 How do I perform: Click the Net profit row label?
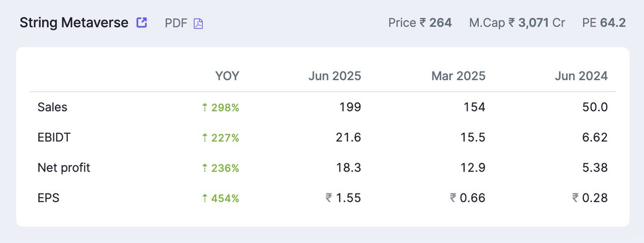(x=64, y=168)
